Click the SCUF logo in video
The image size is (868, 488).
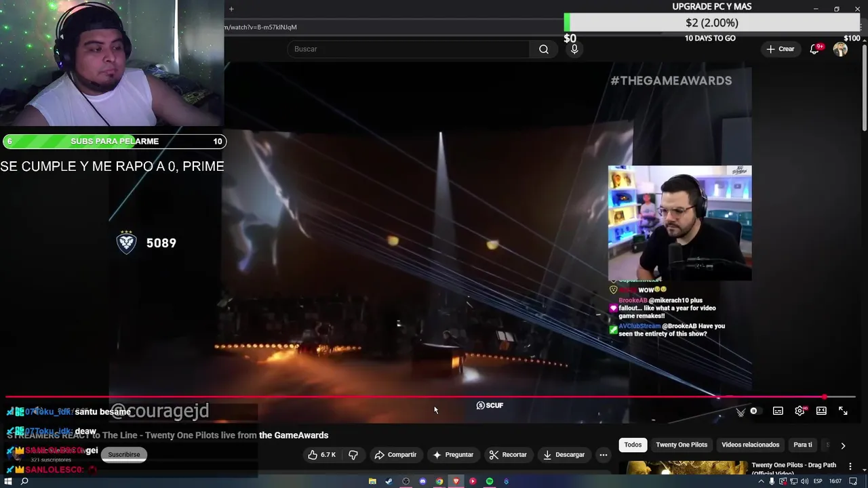(x=490, y=405)
